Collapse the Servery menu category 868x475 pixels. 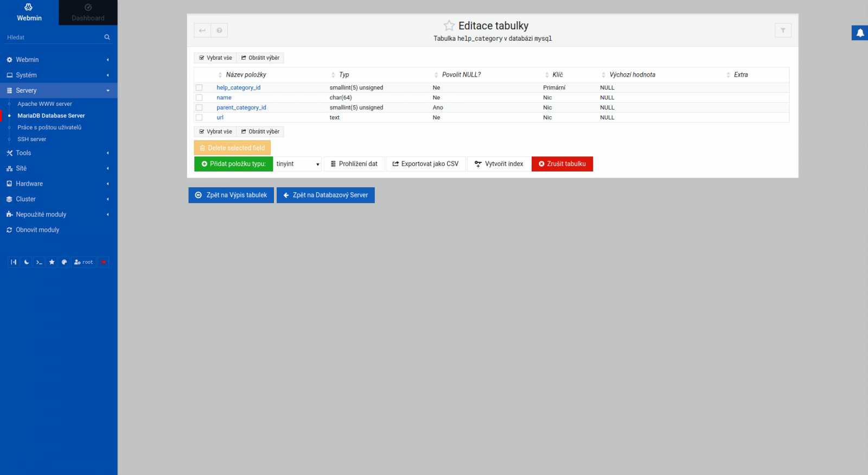point(59,91)
